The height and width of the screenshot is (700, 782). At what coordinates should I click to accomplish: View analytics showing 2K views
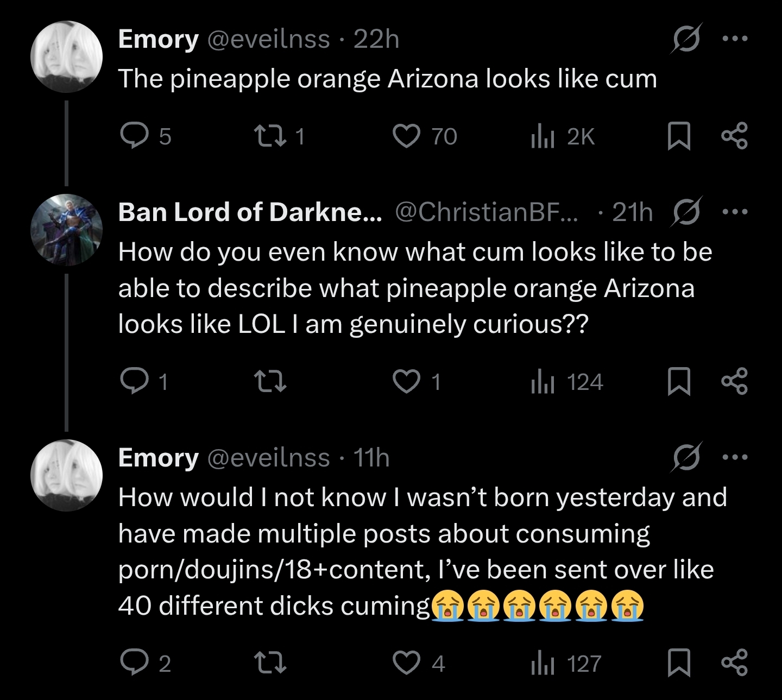click(x=563, y=136)
